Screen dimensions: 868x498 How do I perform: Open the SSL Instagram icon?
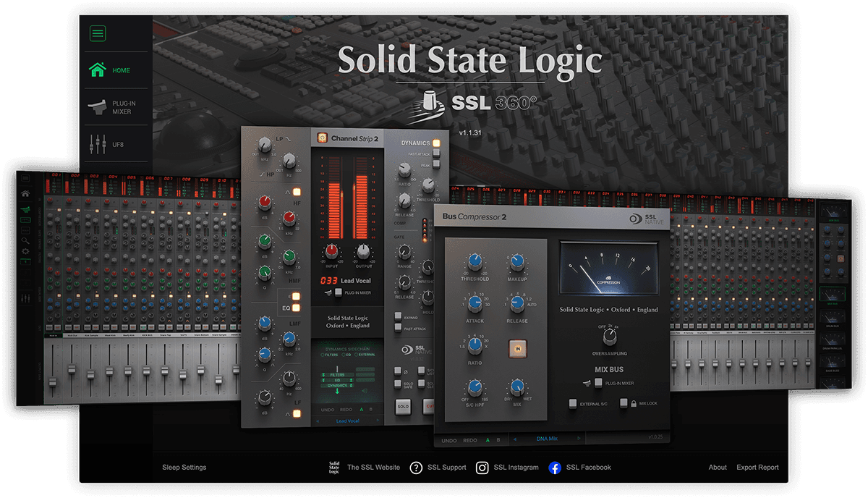point(482,468)
